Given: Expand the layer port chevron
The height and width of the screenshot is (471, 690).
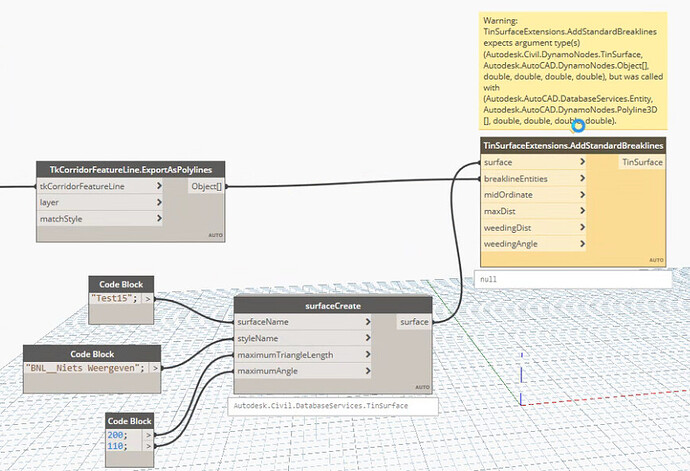Looking at the screenshot, I should pyautogui.click(x=159, y=202).
